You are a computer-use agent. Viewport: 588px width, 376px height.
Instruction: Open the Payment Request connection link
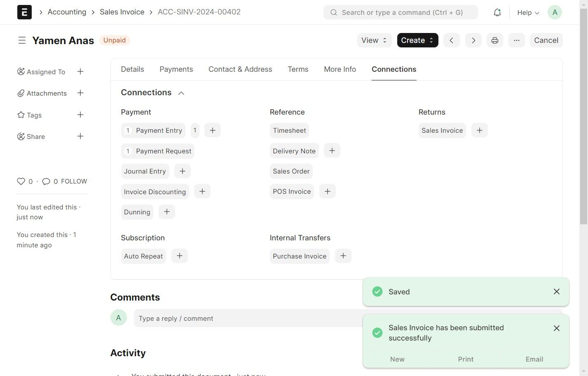[163, 151]
